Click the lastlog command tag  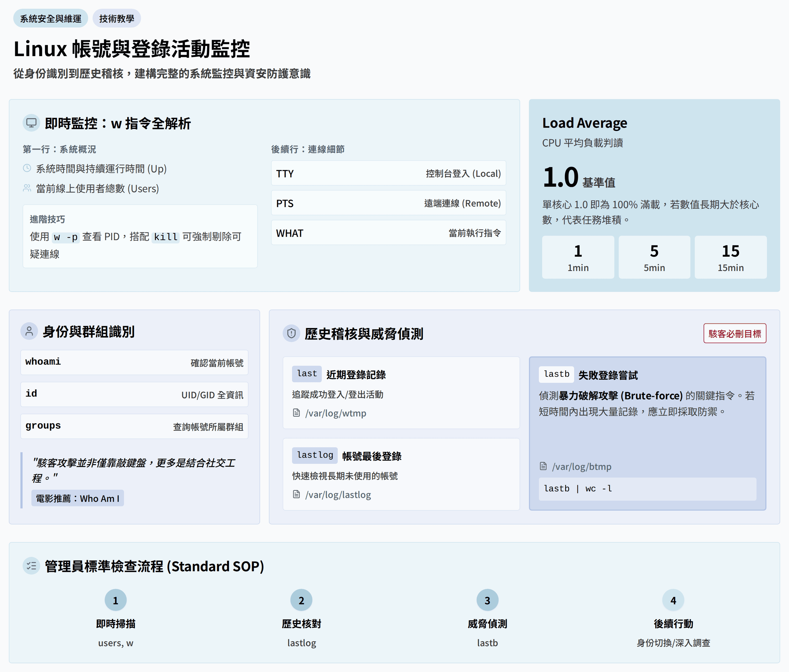tap(315, 455)
